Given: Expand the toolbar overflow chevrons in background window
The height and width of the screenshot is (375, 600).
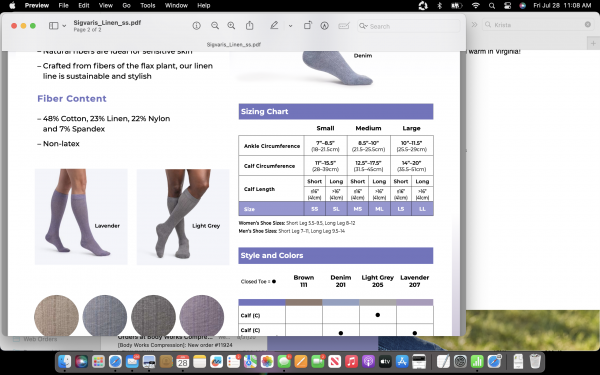Looking at the screenshot, I should [474, 24].
